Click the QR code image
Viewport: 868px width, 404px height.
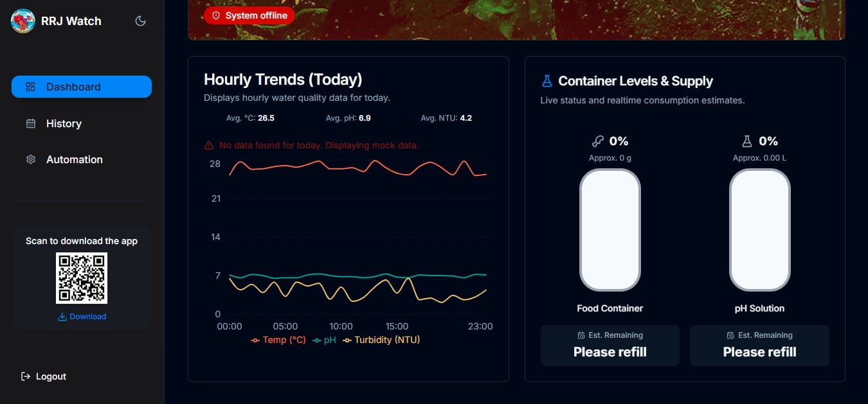tap(82, 278)
